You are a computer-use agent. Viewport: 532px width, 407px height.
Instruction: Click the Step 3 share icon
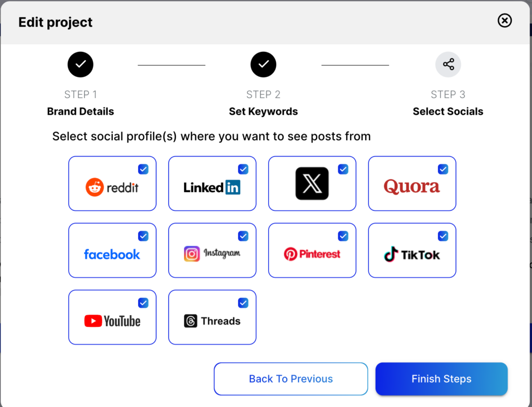tap(448, 64)
